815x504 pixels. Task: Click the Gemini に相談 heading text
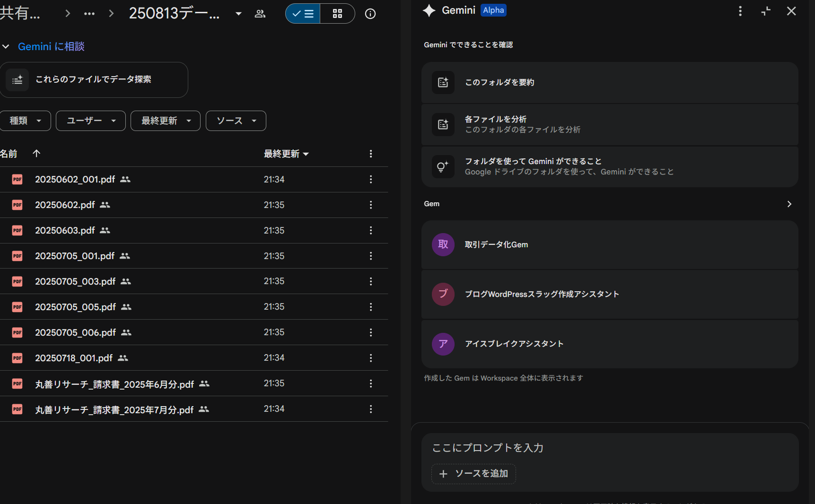click(51, 46)
